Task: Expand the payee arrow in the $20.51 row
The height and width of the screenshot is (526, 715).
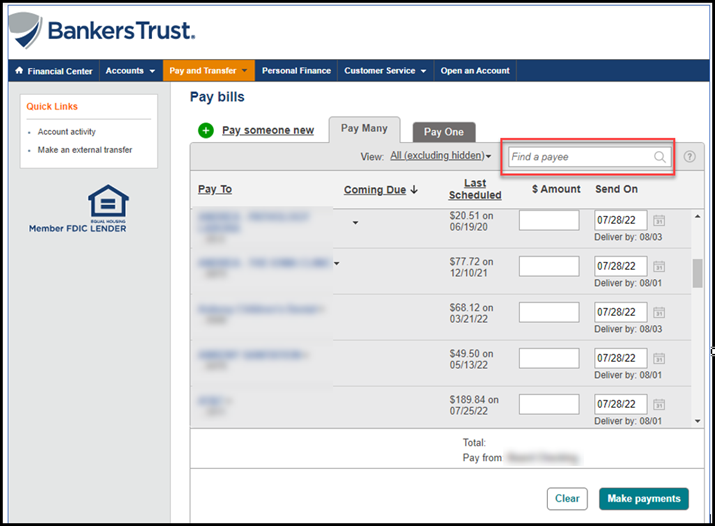Action: tap(355, 223)
